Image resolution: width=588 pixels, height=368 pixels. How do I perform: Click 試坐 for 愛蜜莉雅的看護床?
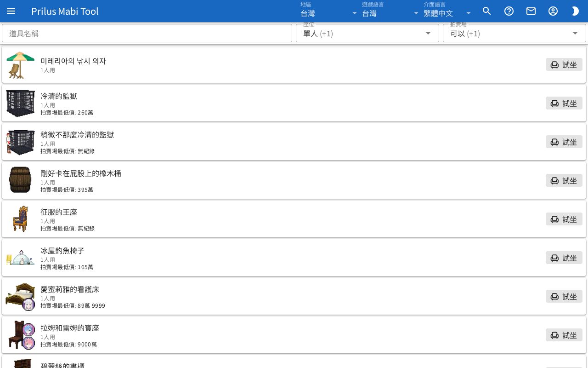[564, 296]
